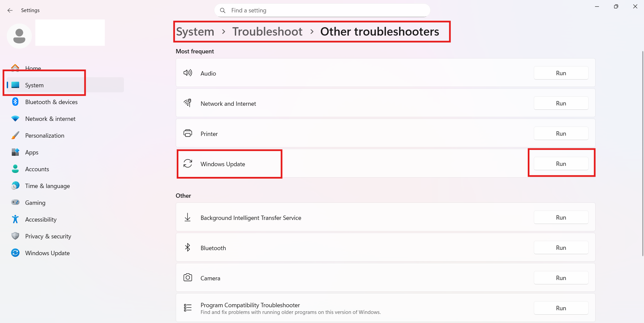This screenshot has width=644, height=323.
Task: Click the Accessibility person icon in sidebar
Action: tap(15, 219)
